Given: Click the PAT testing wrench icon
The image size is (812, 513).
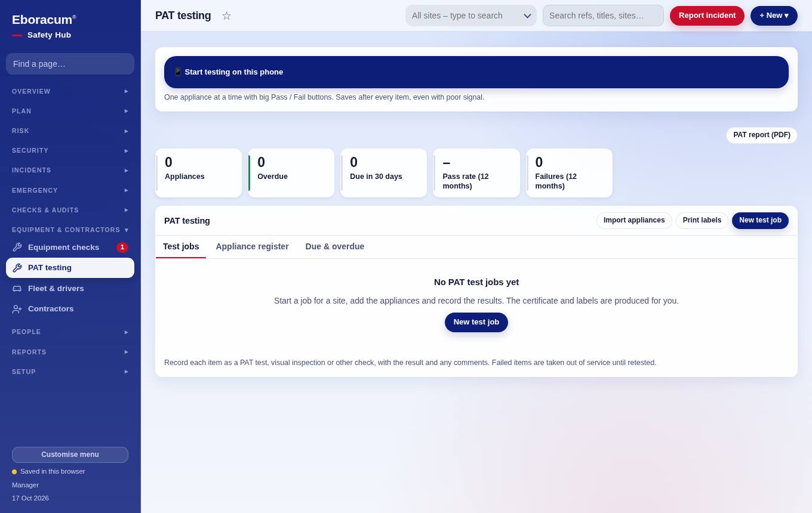Looking at the screenshot, I should [x=17, y=268].
